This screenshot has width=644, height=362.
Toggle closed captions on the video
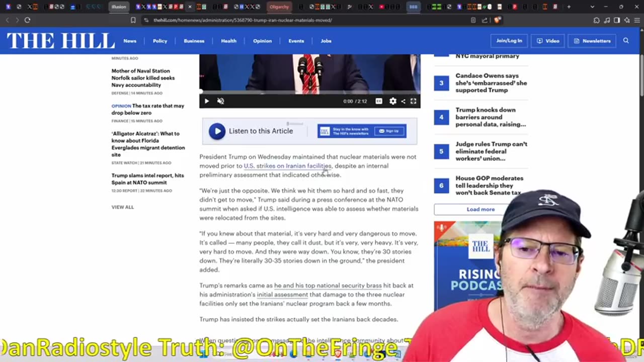click(379, 101)
